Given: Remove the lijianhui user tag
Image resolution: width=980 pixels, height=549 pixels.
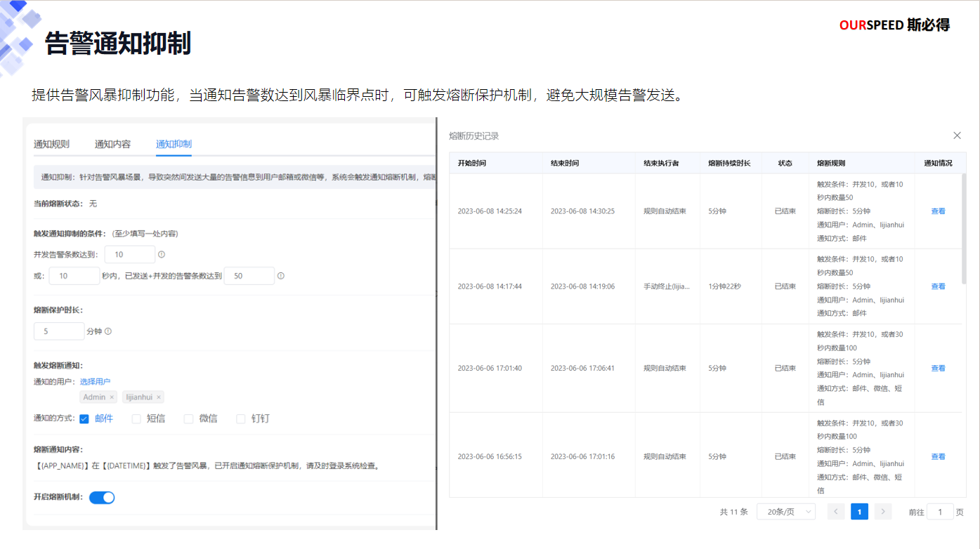Looking at the screenshot, I should click(159, 397).
